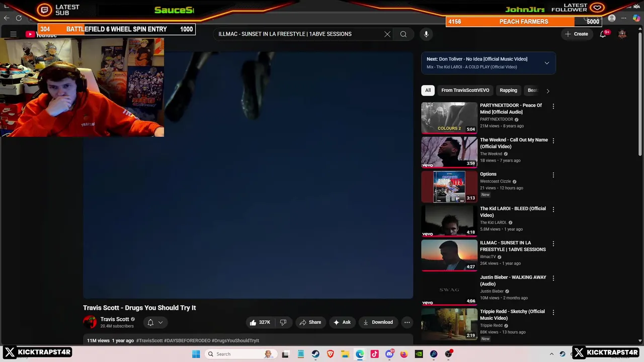Open options for The Kid LAROI BLEED
This screenshot has height=362, width=644.
[553, 209]
